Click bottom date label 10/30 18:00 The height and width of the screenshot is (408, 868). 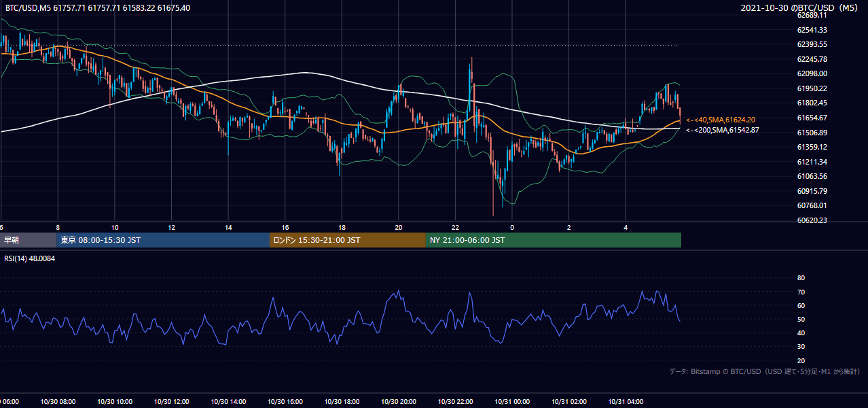tap(342, 402)
